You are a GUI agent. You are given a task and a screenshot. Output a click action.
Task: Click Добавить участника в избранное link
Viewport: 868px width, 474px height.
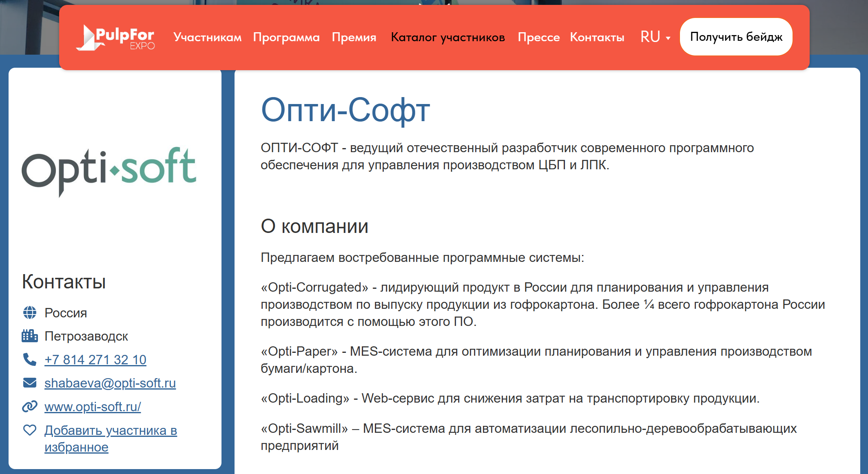click(x=111, y=439)
